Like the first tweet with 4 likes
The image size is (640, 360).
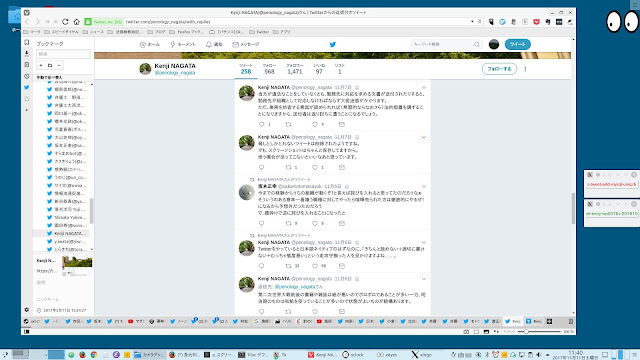tap(315, 124)
